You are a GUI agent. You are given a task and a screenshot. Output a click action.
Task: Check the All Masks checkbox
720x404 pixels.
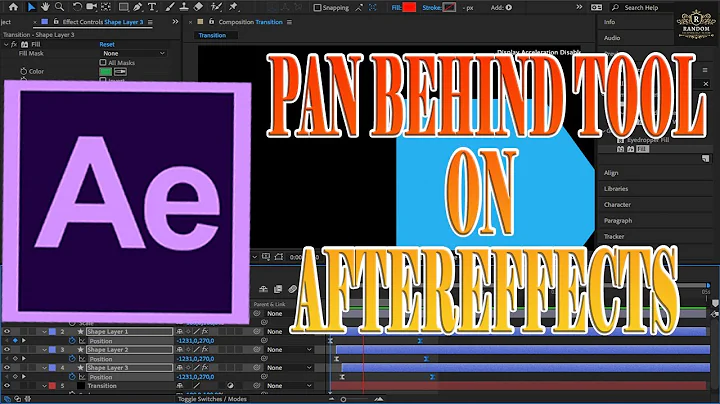[x=103, y=62]
